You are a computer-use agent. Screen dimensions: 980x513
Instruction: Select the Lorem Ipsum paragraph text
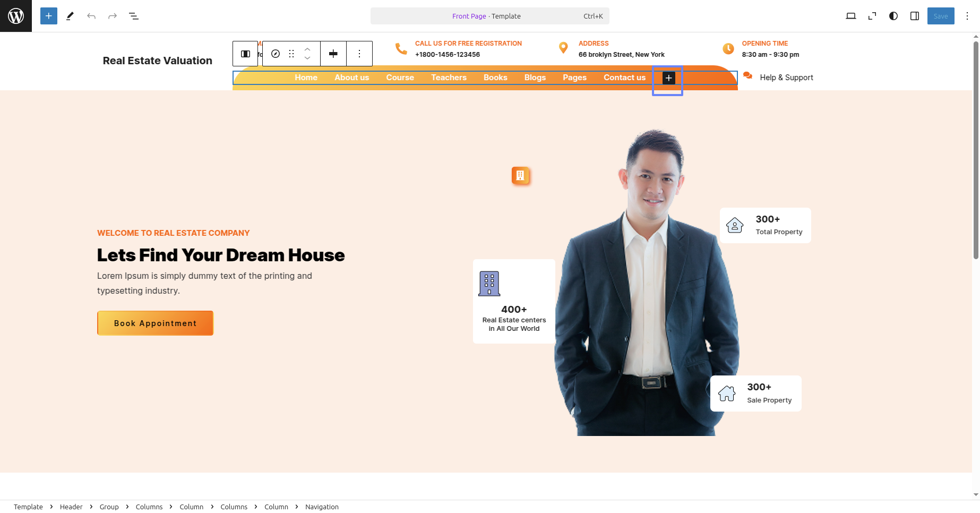[204, 283]
